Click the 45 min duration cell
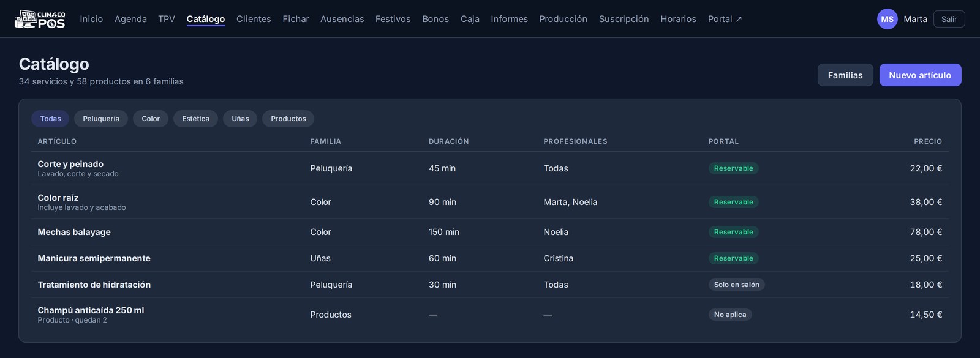 pos(442,168)
